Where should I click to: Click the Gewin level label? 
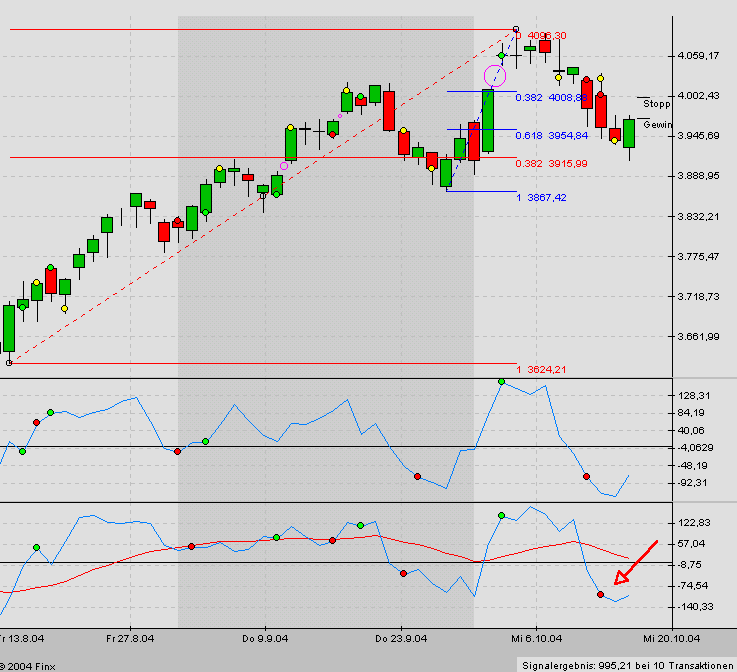click(x=658, y=125)
